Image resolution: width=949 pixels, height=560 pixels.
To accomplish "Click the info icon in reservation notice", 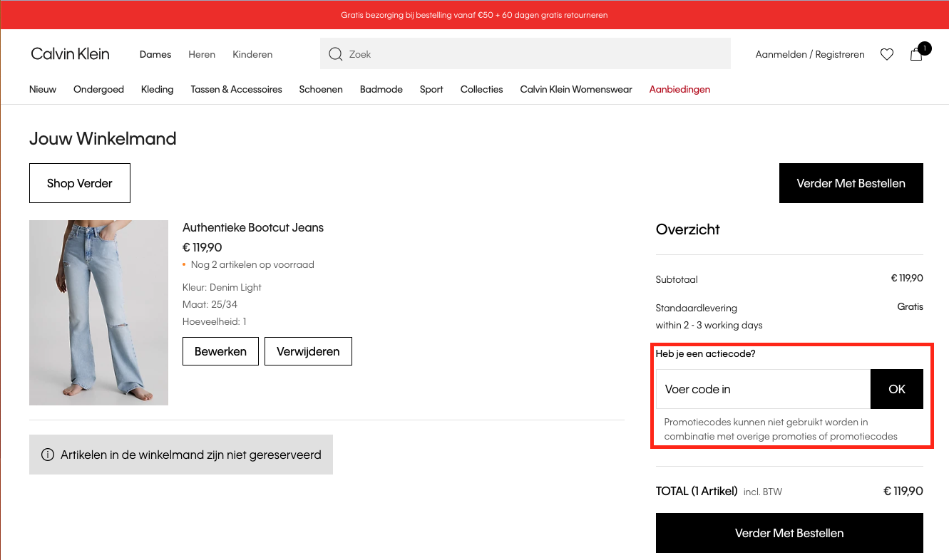I will (x=48, y=455).
